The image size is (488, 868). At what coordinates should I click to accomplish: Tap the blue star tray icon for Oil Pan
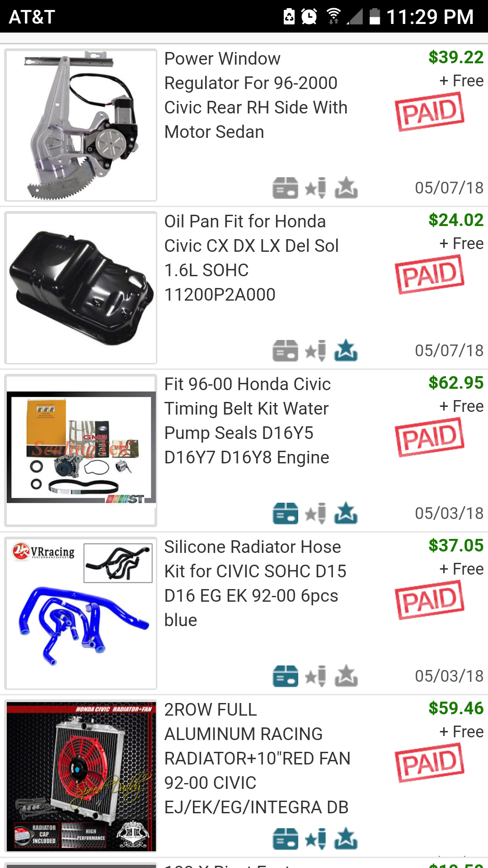pyautogui.click(x=346, y=350)
